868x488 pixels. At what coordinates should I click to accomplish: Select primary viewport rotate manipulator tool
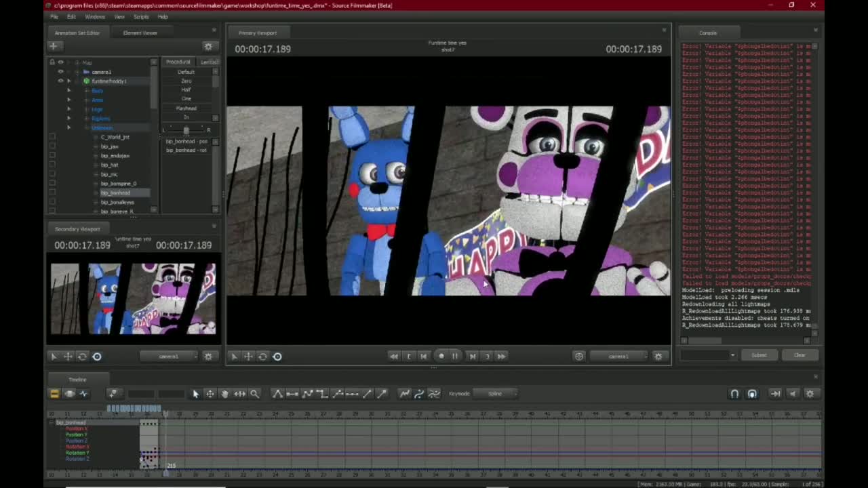point(262,357)
